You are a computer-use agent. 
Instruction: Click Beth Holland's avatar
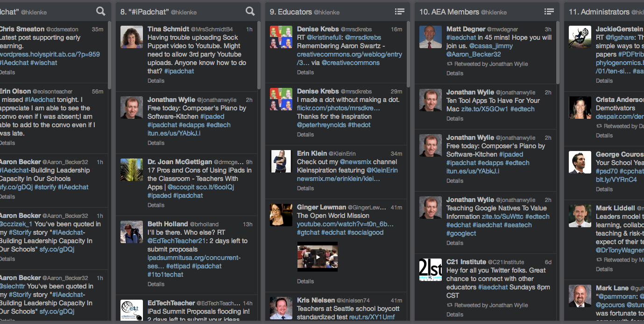coord(132,232)
